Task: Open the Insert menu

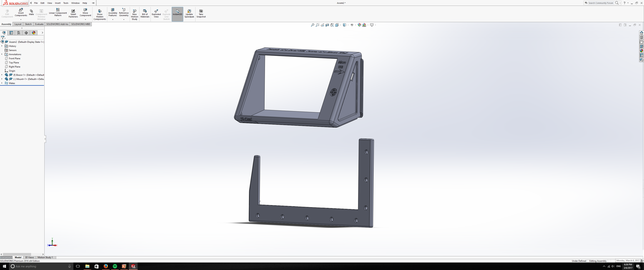Action: 58,3
